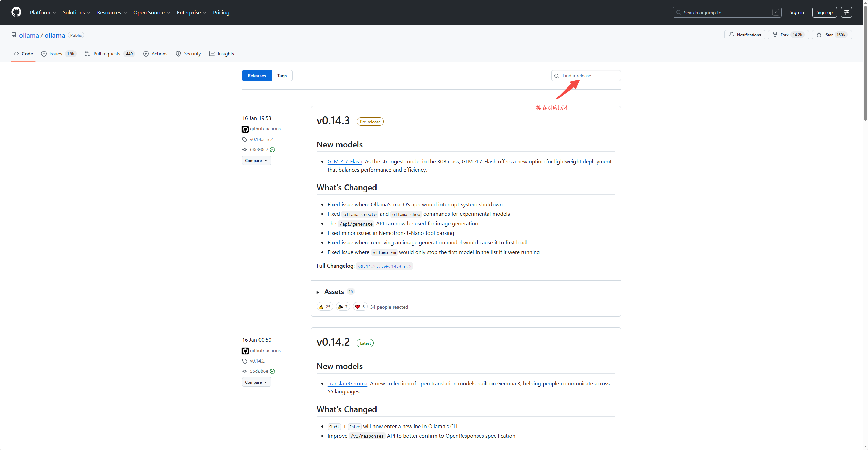Expand the Platform navigation menu
This screenshot has width=868, height=450.
tap(43, 12)
